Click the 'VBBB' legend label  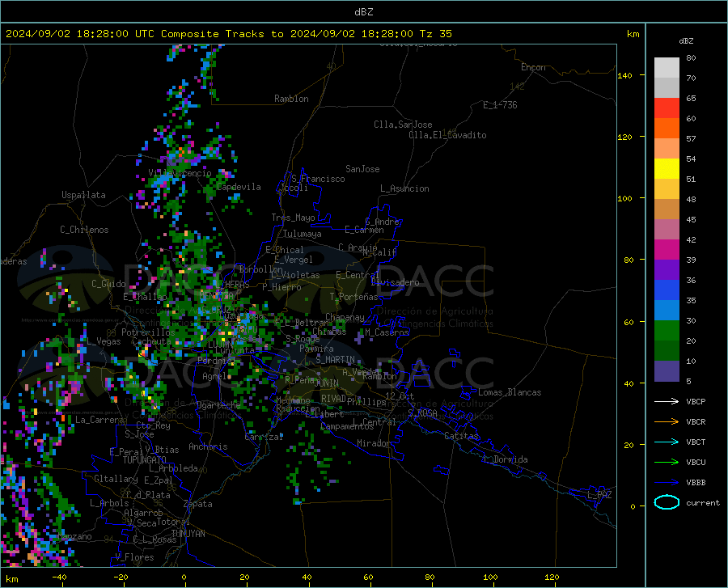tap(696, 483)
